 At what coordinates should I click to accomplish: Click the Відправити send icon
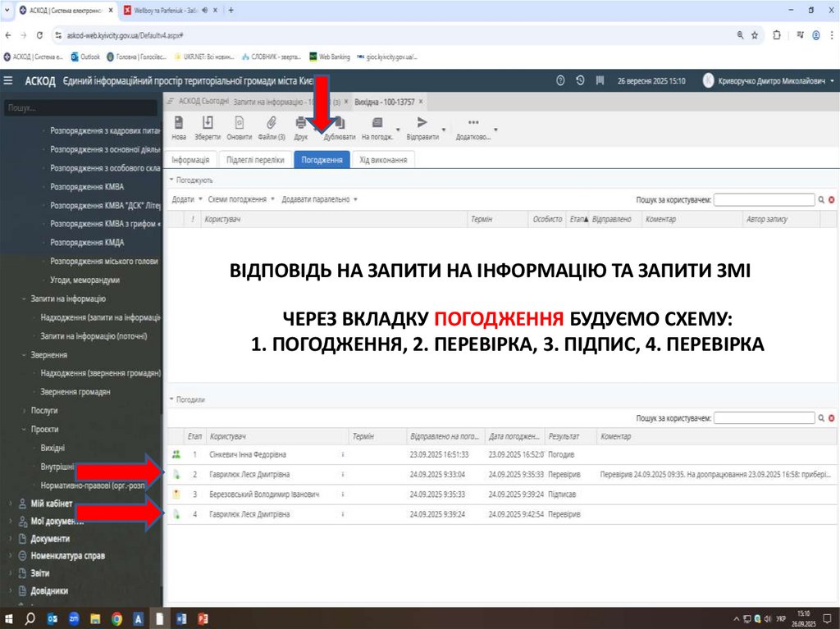click(422, 123)
